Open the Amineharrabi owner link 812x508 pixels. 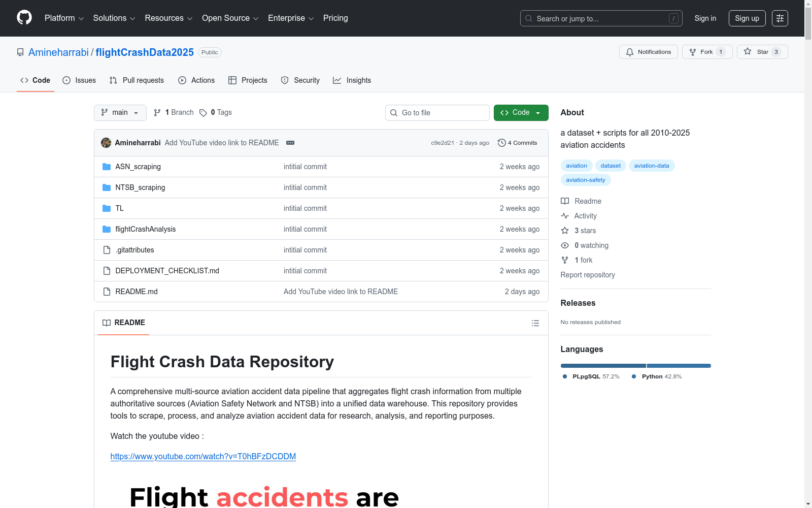tap(58, 52)
